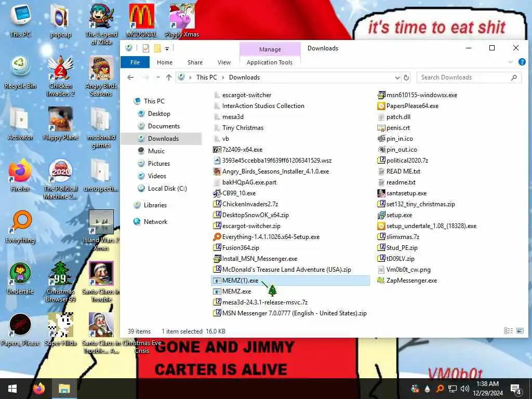Switch to the View ribbon tab
The width and height of the screenshot is (532, 399).
tap(224, 62)
